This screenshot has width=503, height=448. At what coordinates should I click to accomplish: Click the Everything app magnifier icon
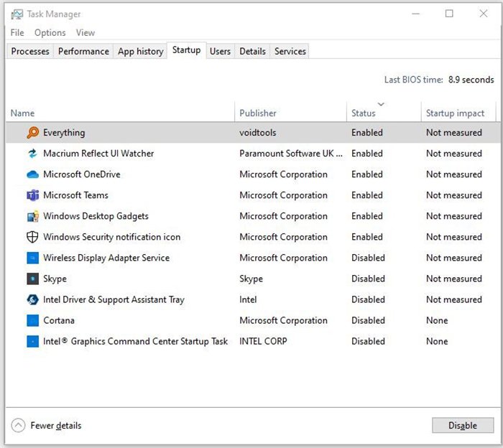tap(32, 133)
